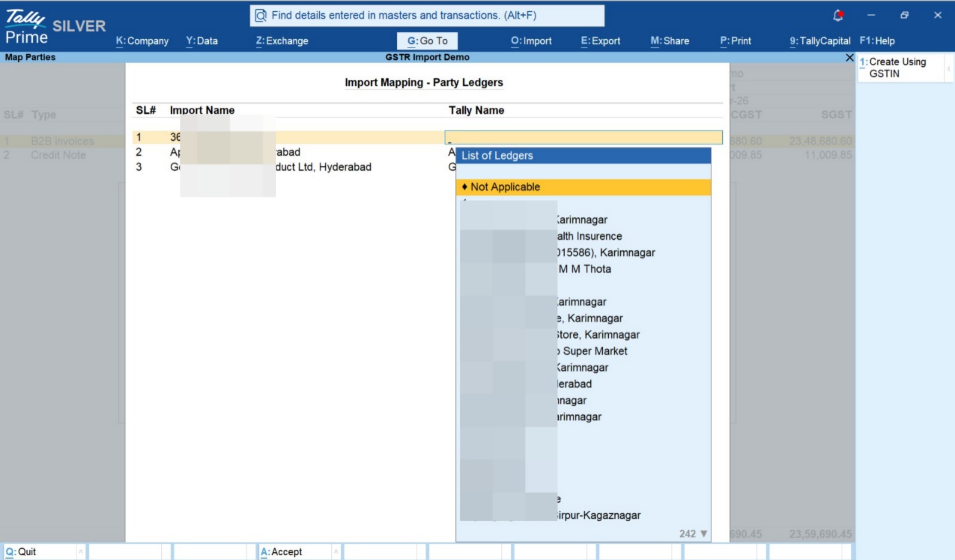
Task: Collapse the right button panel chevron
Action: [x=948, y=68]
